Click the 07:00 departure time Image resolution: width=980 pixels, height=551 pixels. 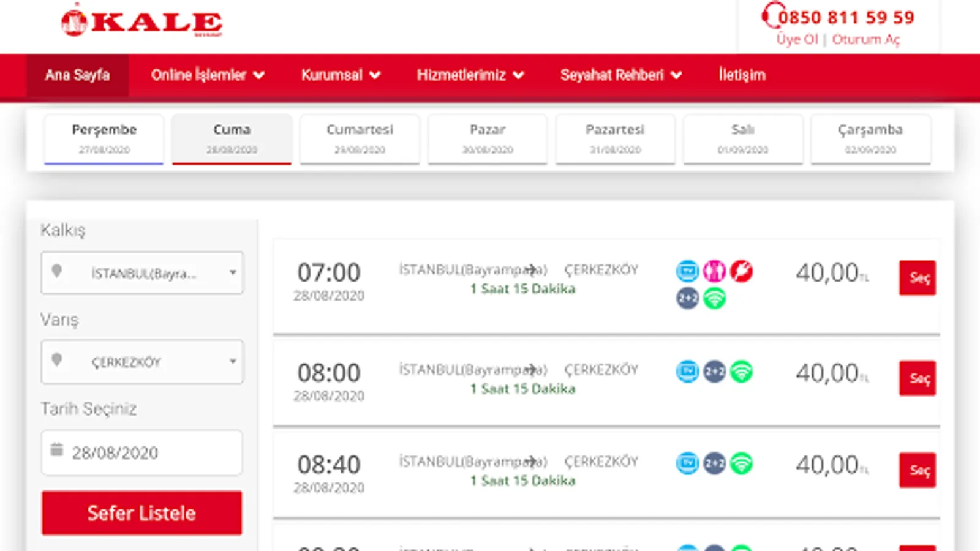pyautogui.click(x=329, y=272)
